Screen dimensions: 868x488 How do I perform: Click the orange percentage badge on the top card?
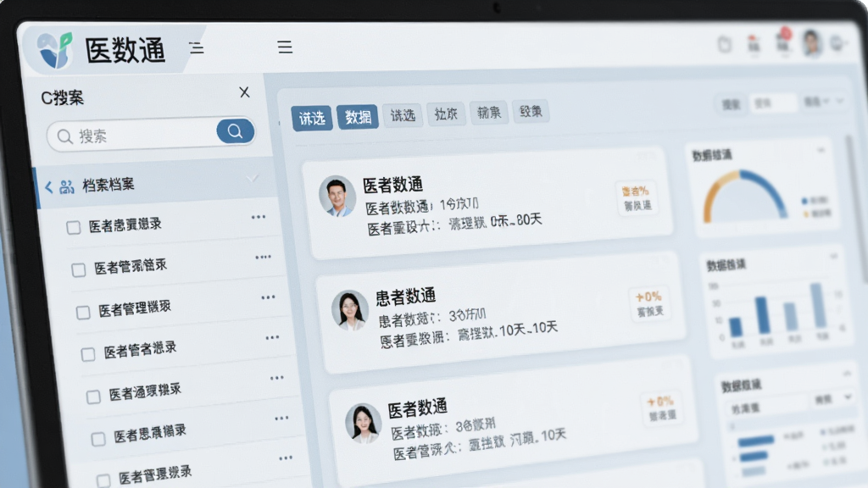coord(636,197)
